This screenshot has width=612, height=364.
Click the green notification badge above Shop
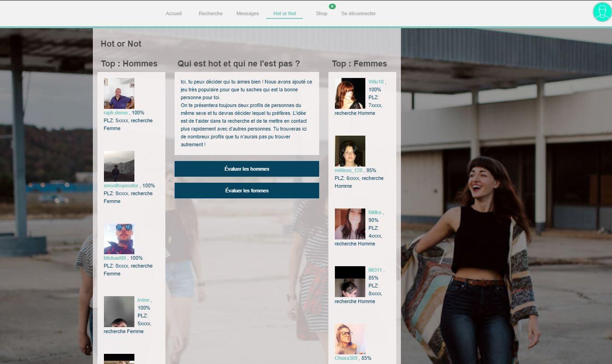tap(332, 6)
